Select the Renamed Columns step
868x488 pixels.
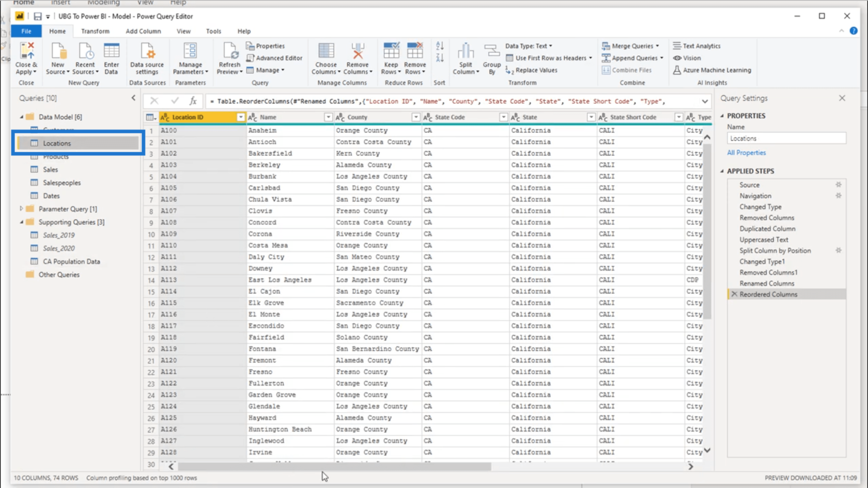coord(767,284)
